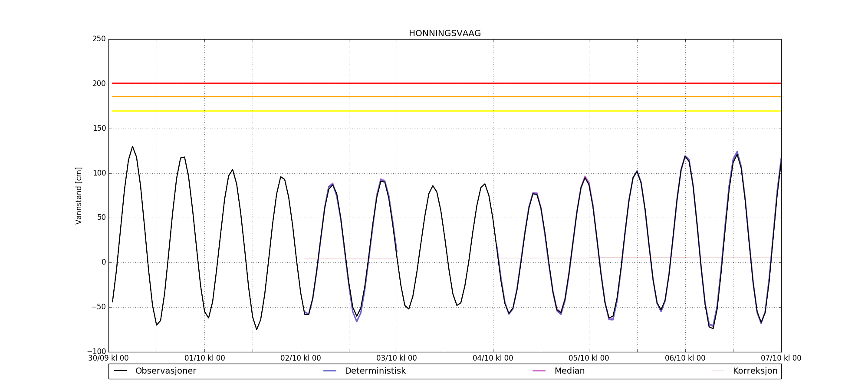Click the black line swatch beside Observasjoner
Viewport: 868px width, 391px height.
coord(120,371)
